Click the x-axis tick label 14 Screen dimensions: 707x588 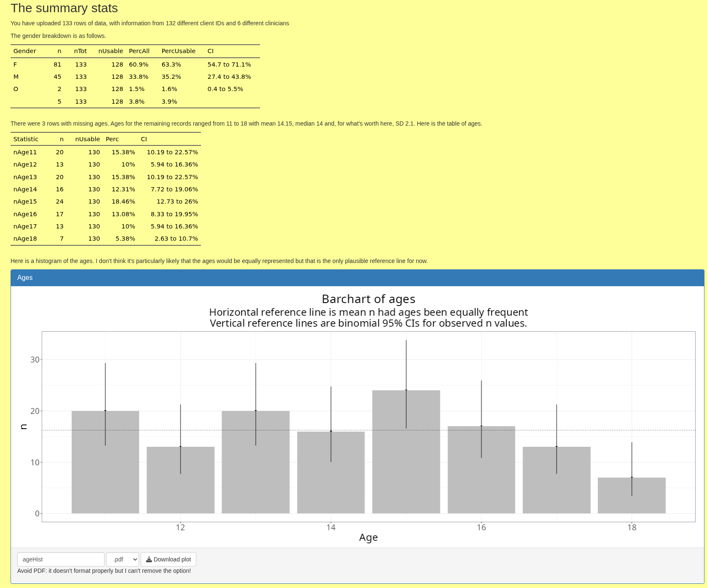coord(331,527)
